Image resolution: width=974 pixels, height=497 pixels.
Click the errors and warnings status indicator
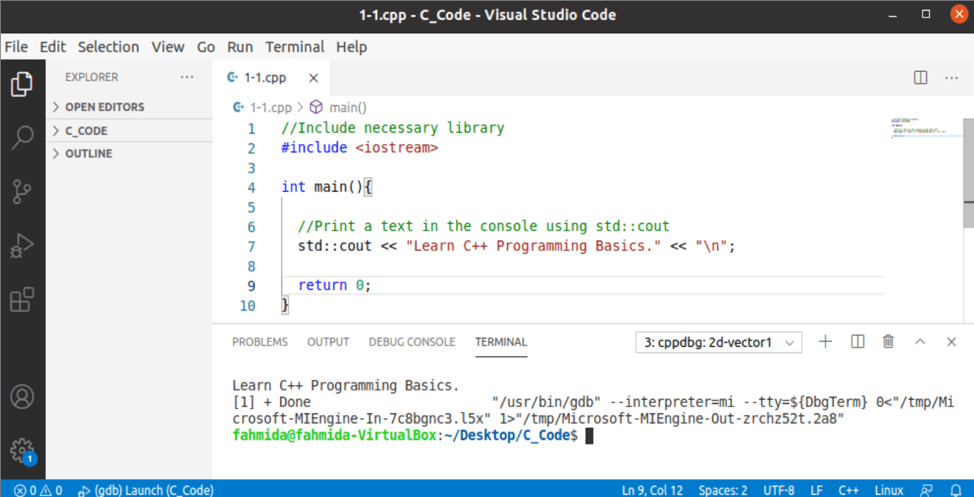pyautogui.click(x=38, y=490)
